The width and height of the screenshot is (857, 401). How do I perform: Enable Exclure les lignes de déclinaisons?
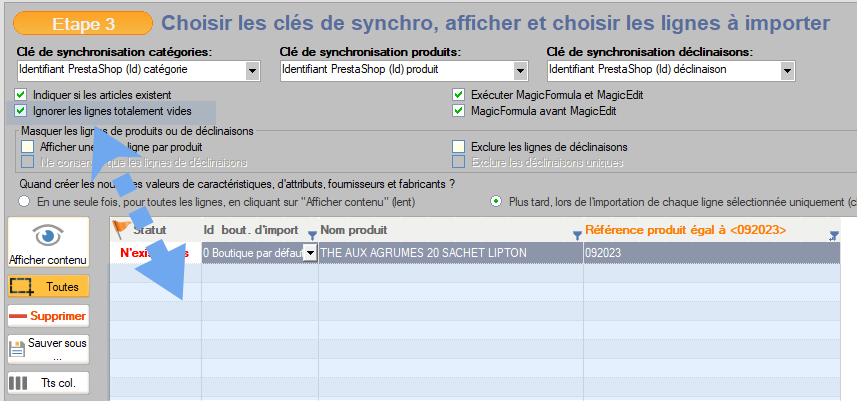pos(459,146)
